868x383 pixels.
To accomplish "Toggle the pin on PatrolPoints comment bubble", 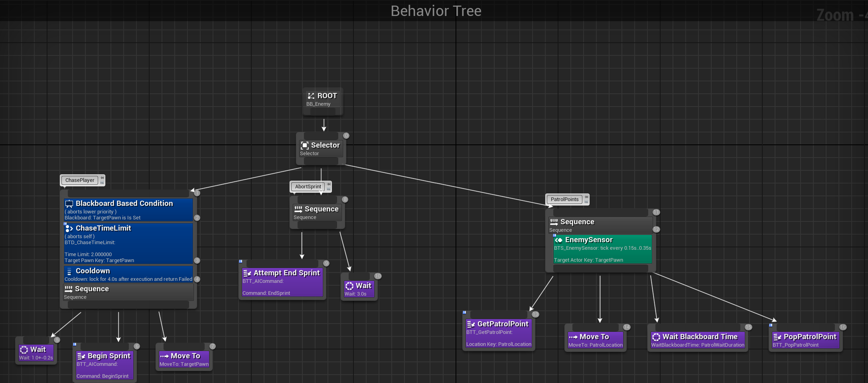I will [586, 197].
